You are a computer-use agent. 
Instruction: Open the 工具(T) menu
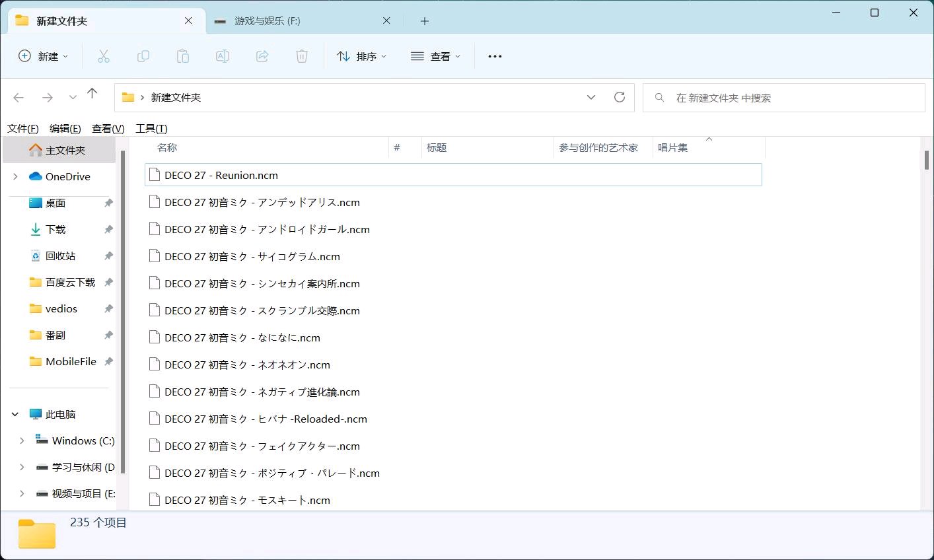(x=152, y=129)
